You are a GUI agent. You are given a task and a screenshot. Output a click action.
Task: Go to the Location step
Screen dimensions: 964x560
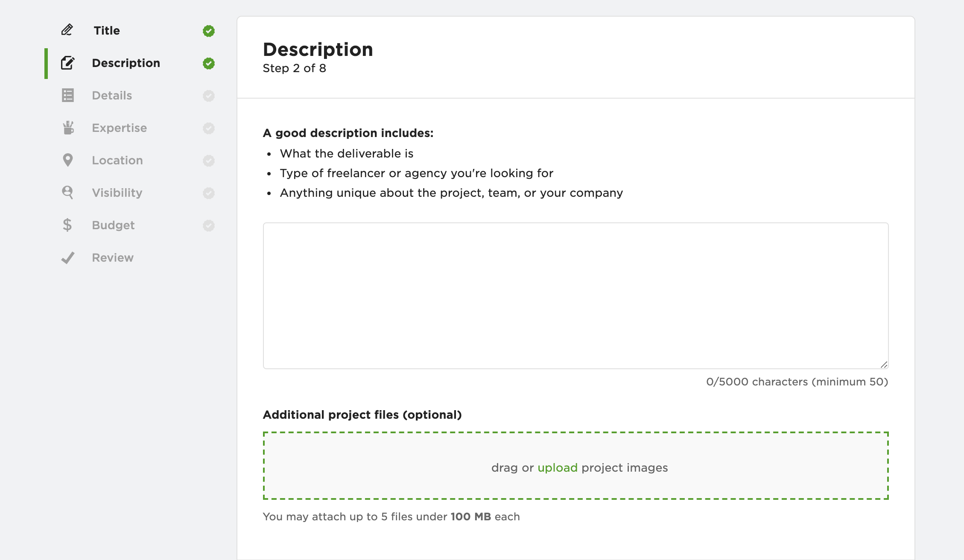117,160
